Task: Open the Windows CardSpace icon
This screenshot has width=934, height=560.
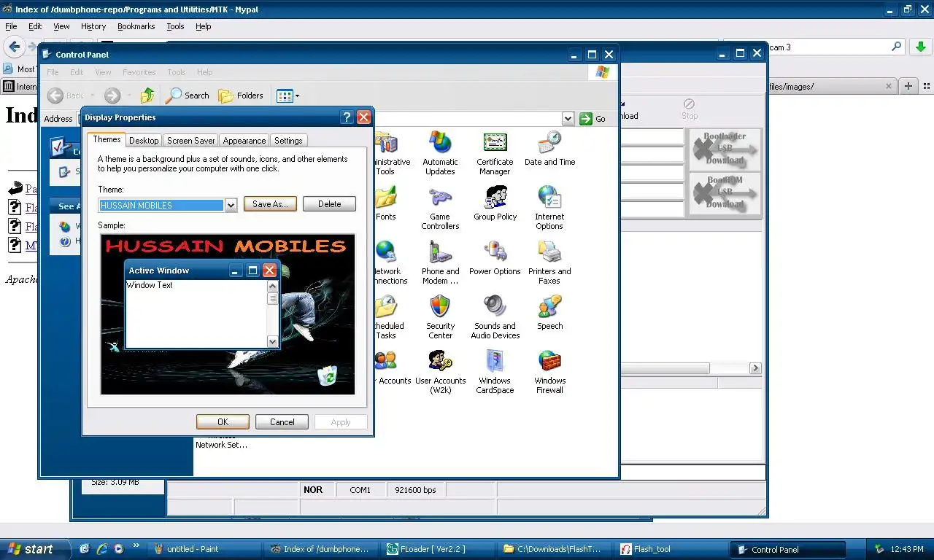Action: (495, 372)
